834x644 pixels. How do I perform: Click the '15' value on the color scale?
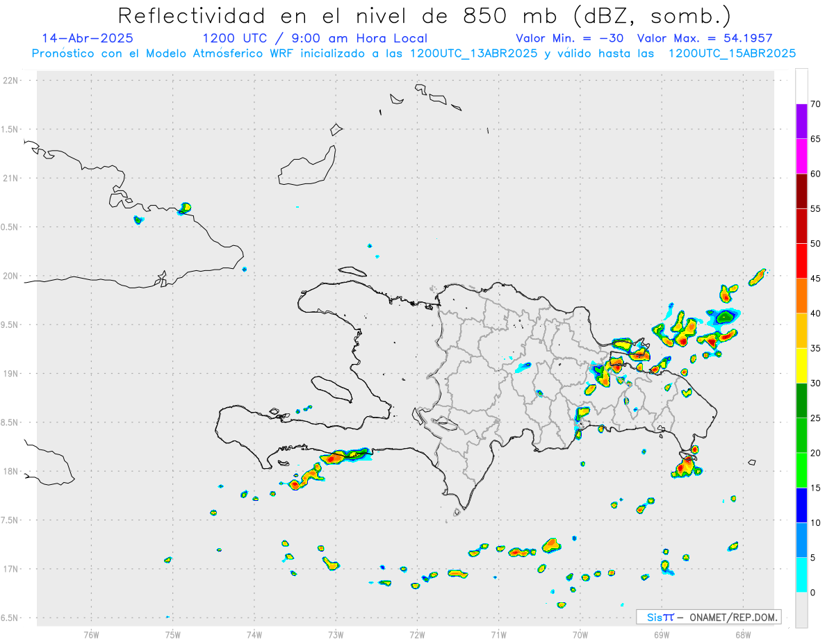(815, 488)
